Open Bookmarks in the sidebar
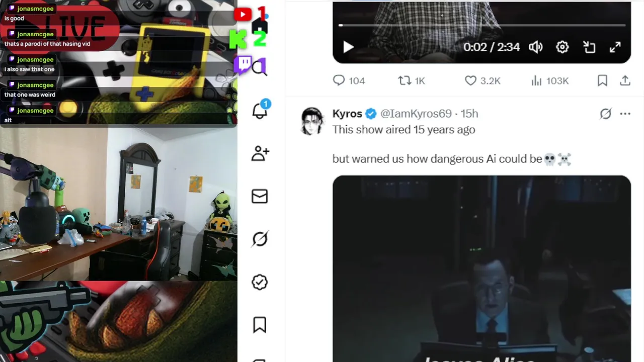644x362 pixels. pyautogui.click(x=260, y=325)
